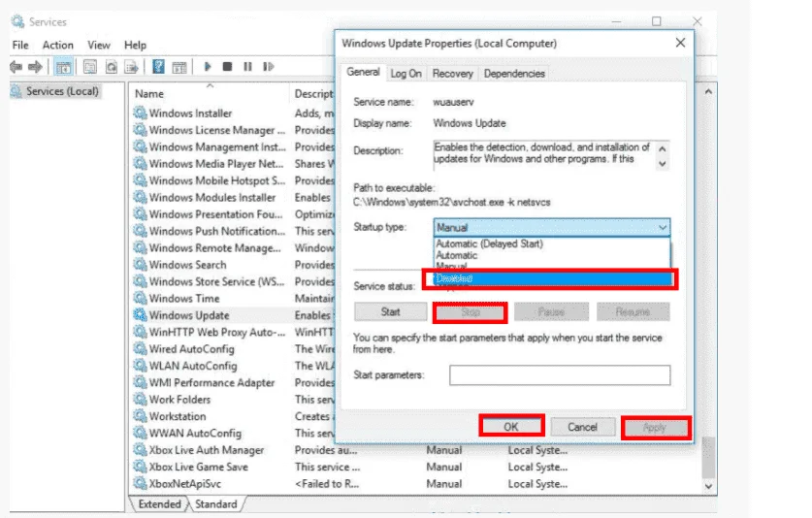Click the Stop service button
This screenshot has height=518, width=812.
coord(471,313)
